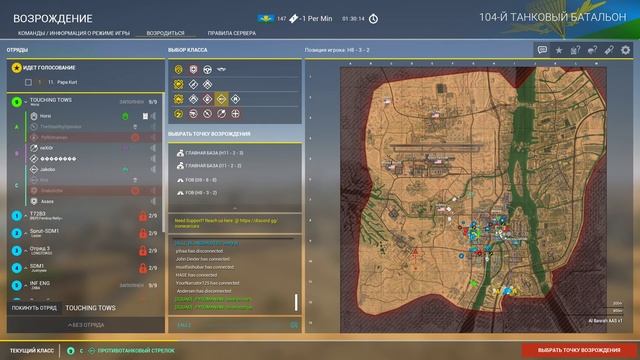Click the round timer clock icon
The width and height of the screenshot is (640, 360).
(373, 19)
